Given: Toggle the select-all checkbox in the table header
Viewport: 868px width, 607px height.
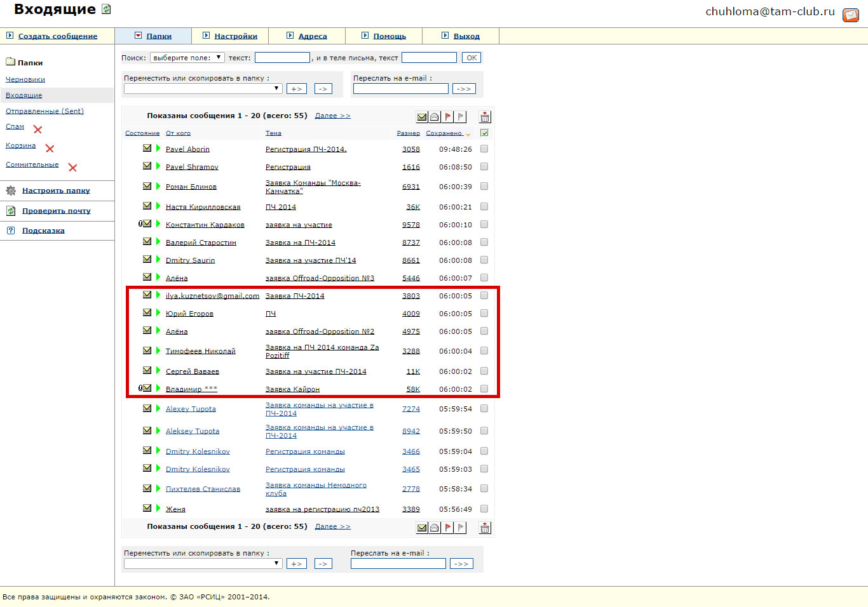Looking at the screenshot, I should (484, 133).
